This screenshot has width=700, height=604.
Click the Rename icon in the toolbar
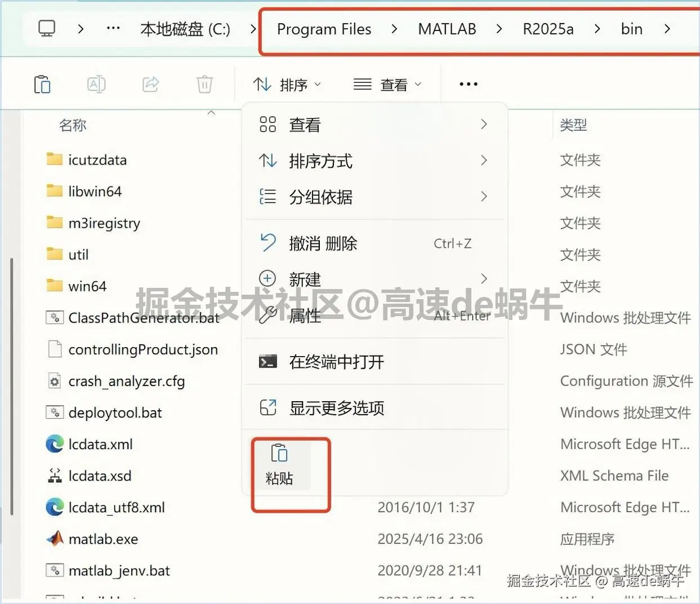(96, 83)
